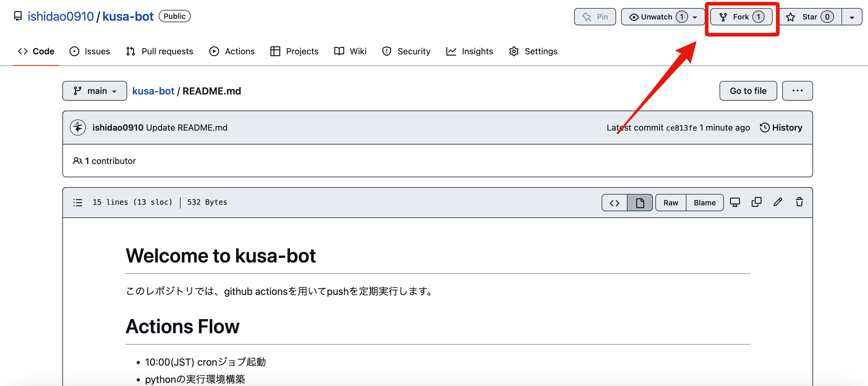The image size is (868, 386).
Task: Open the Pull requests tab
Action: coord(160,51)
